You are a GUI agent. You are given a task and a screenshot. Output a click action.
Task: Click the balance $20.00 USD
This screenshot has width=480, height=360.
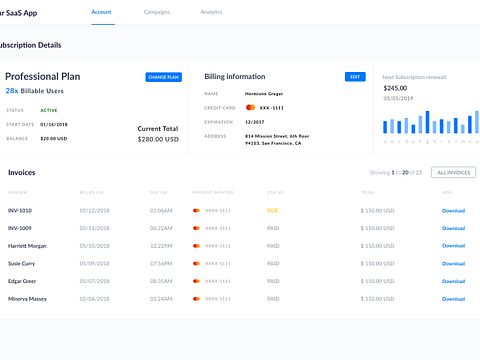click(54, 139)
